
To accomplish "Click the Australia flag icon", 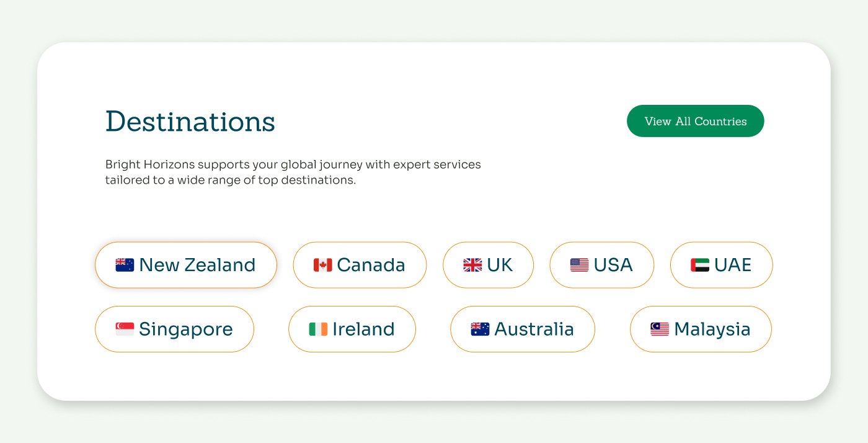I will coord(480,329).
